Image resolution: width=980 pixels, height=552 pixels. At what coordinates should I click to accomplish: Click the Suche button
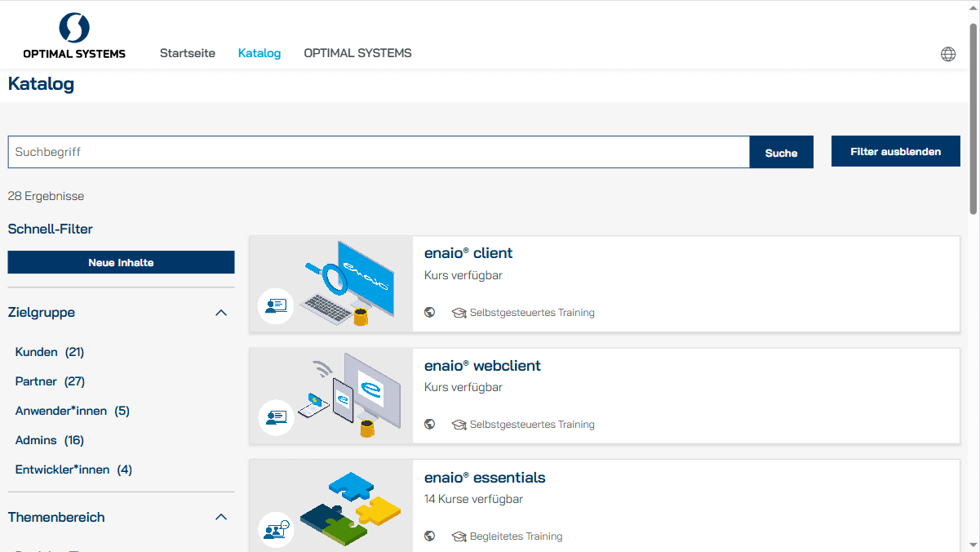pos(782,152)
